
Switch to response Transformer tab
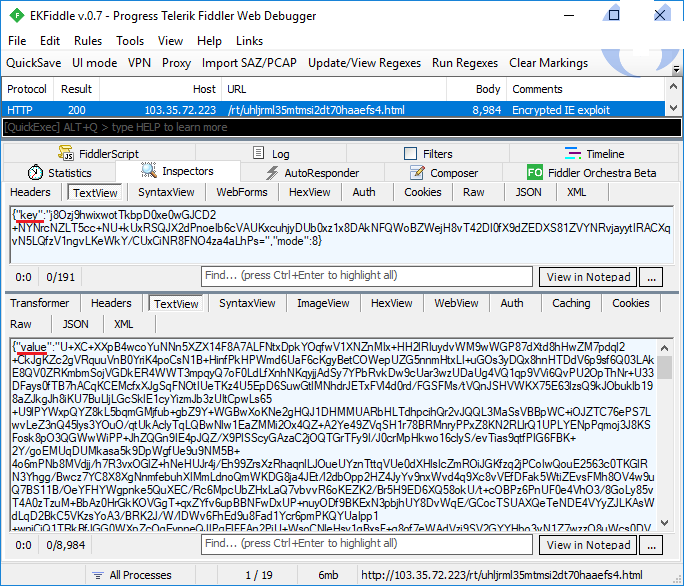pos(40,303)
